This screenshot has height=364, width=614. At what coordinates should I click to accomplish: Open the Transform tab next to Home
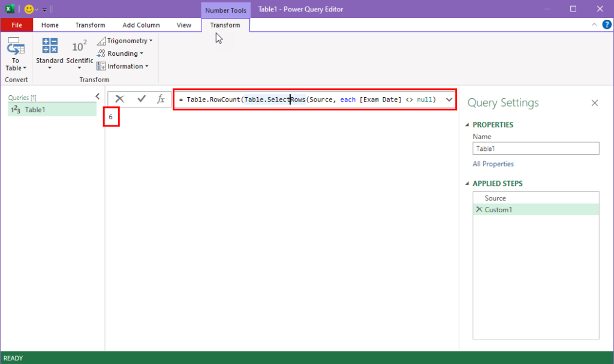click(x=90, y=25)
